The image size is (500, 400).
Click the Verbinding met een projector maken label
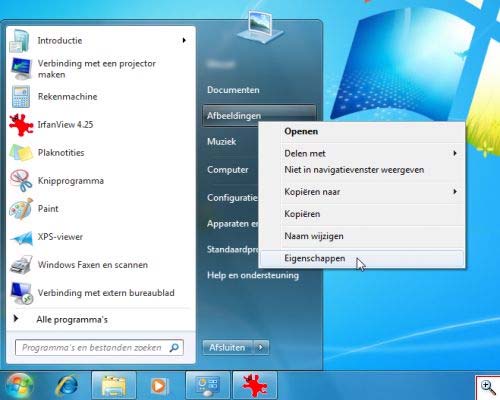(x=97, y=69)
